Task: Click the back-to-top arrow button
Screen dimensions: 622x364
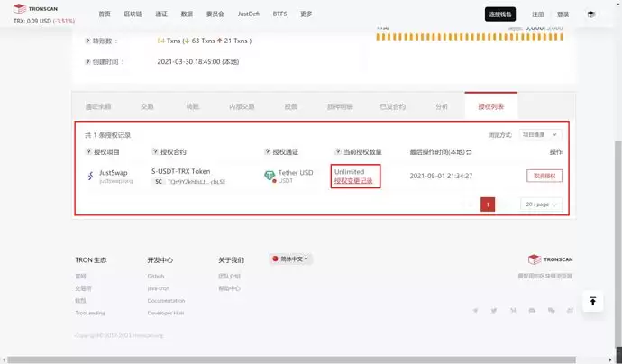Action: pos(592,301)
